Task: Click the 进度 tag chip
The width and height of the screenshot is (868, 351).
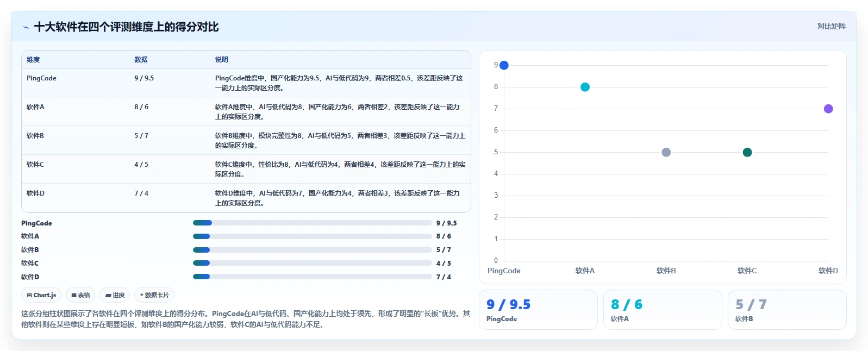Action: pyautogui.click(x=115, y=295)
